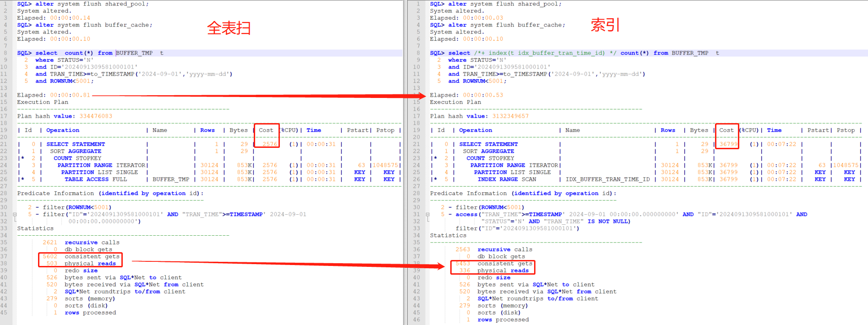Click 'COUNT STOPKEY' in the right plan
This screenshot has height=325, width=868.
(x=490, y=158)
